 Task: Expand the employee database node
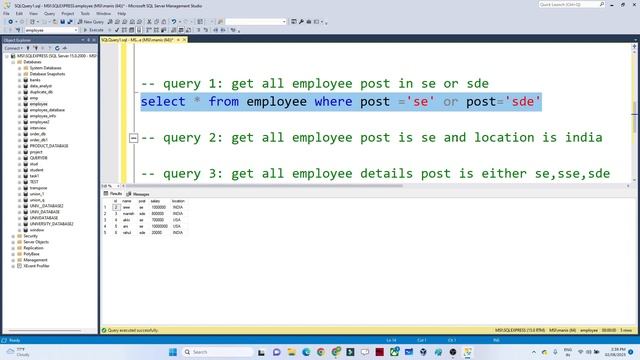[19, 104]
